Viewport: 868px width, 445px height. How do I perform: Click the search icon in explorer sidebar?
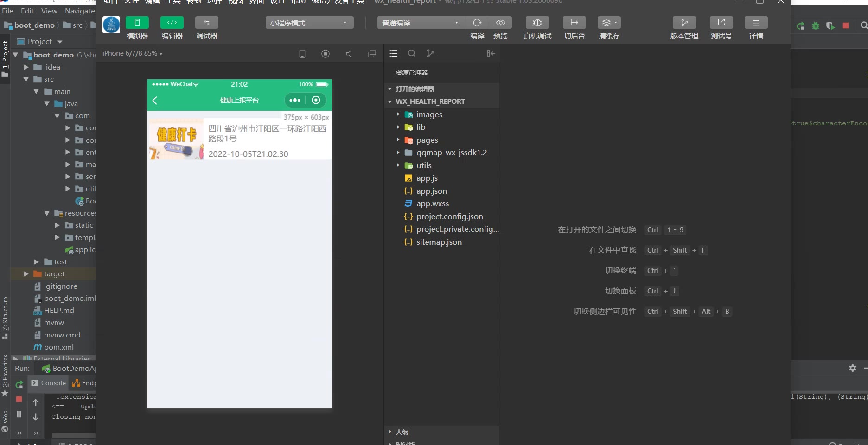click(412, 54)
